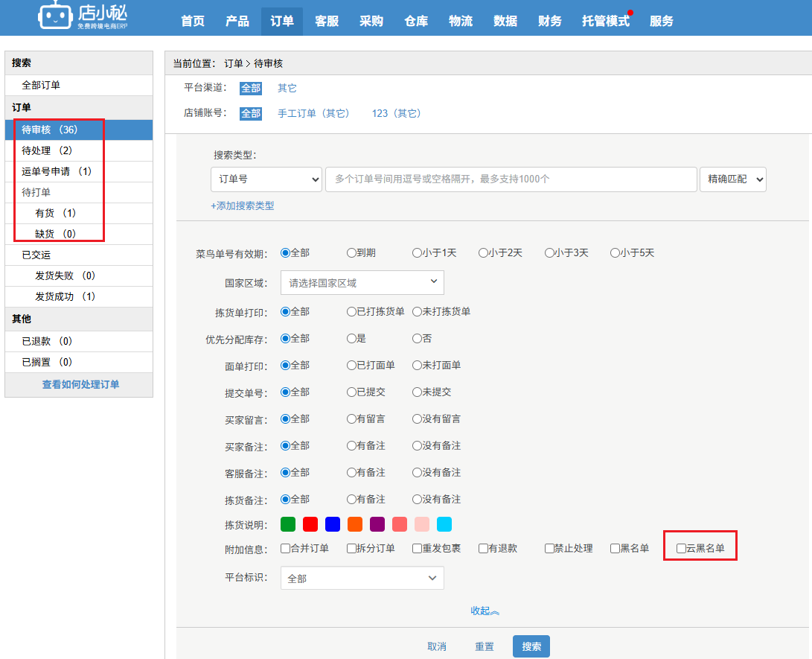The height and width of the screenshot is (659, 812).
Task: Open the 数据 navigation item
Action: (x=505, y=22)
